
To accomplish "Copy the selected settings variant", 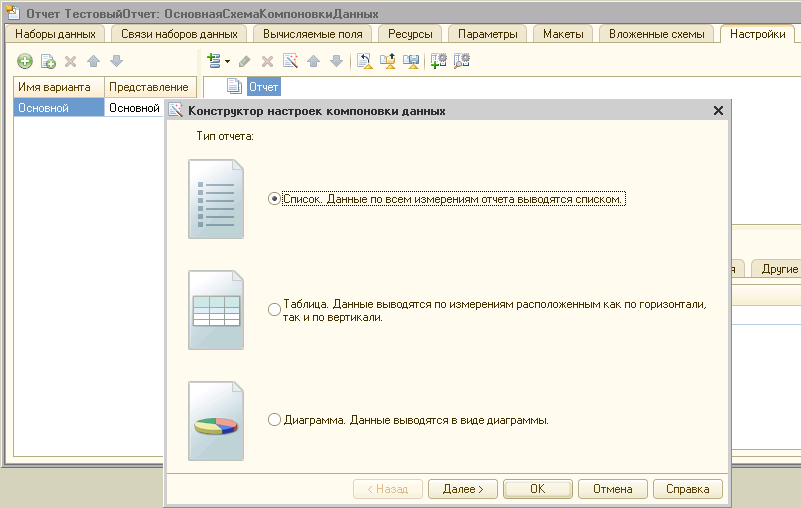I will [x=48, y=61].
